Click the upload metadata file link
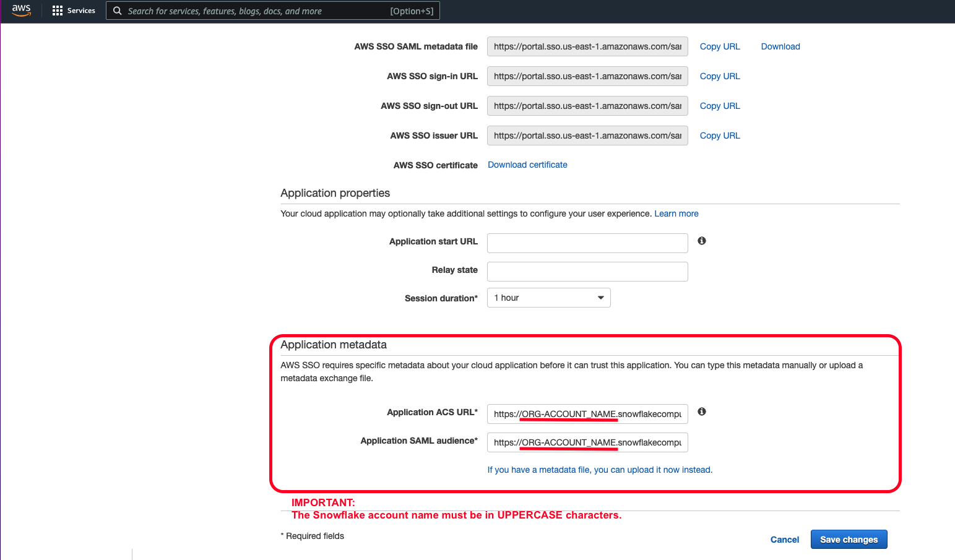Image resolution: width=955 pixels, height=560 pixels. [599, 470]
